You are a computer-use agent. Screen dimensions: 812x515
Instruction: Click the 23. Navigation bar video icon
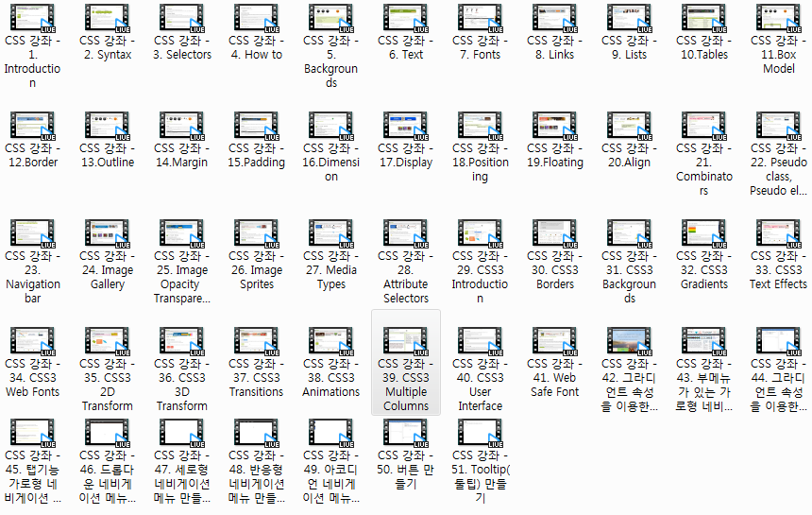[x=33, y=233]
